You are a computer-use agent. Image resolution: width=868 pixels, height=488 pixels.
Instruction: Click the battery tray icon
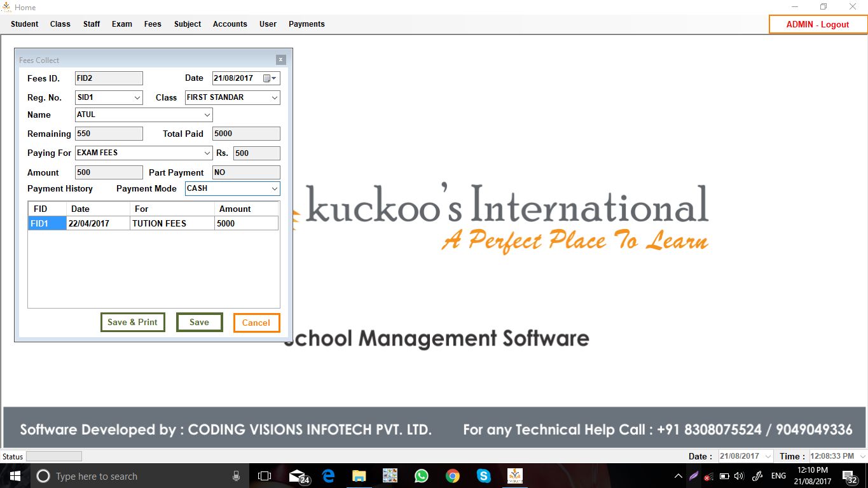pos(724,476)
